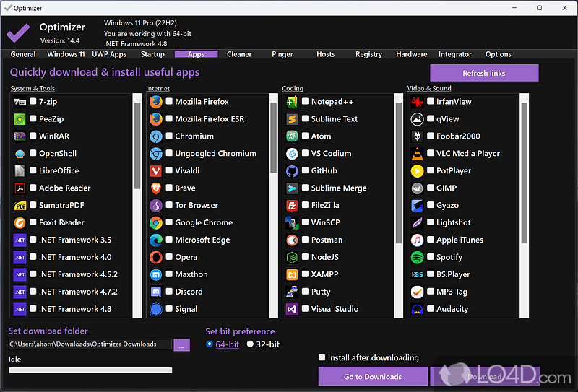Click the XAMPP icon
The width and height of the screenshot is (578, 392).
pyautogui.click(x=292, y=274)
